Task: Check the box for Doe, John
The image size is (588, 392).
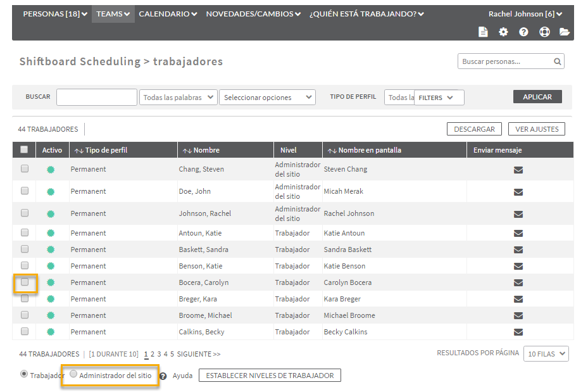Action: tap(25, 191)
